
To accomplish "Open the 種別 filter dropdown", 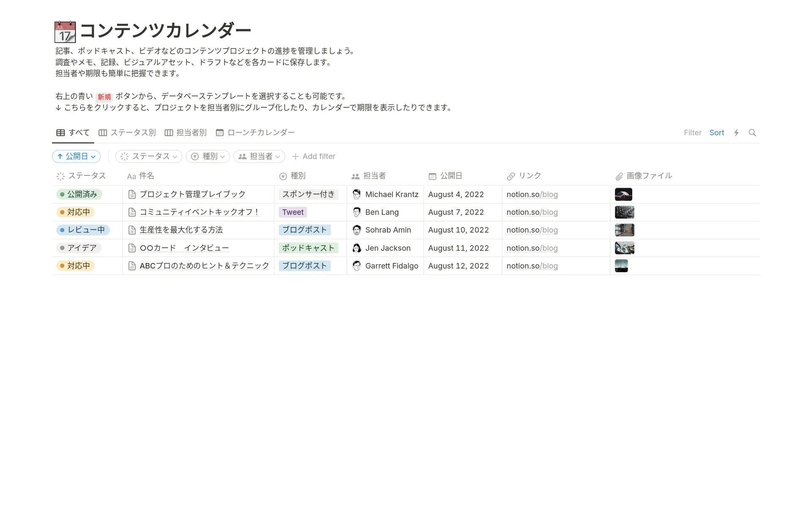I will click(207, 156).
